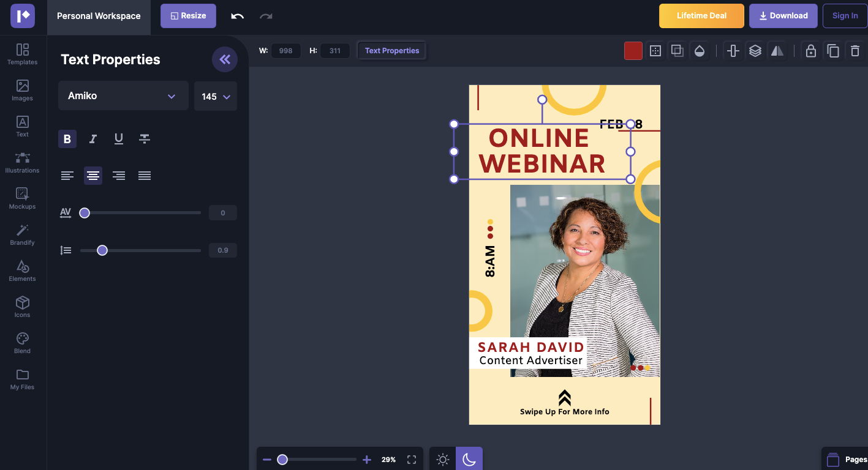Click the Lifetime Deal button
Viewport: 868px width, 470px height.
coord(701,16)
